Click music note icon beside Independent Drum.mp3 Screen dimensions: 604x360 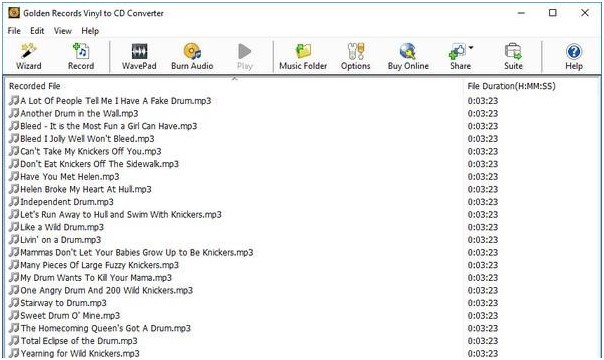point(14,202)
